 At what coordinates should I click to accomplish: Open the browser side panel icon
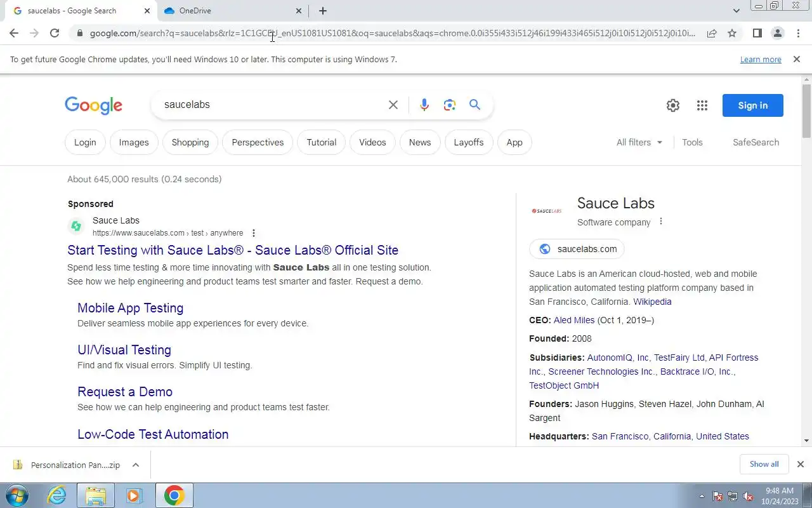tap(757, 33)
